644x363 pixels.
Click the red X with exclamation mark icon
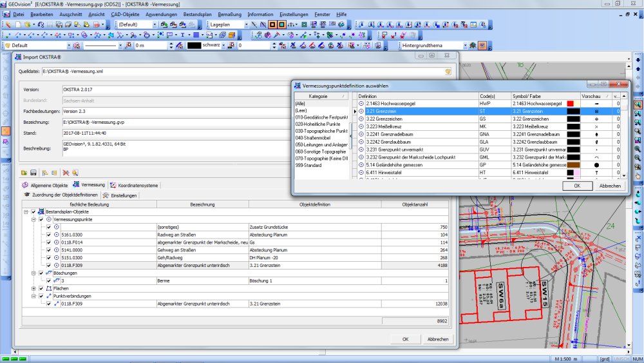tap(393, 35)
